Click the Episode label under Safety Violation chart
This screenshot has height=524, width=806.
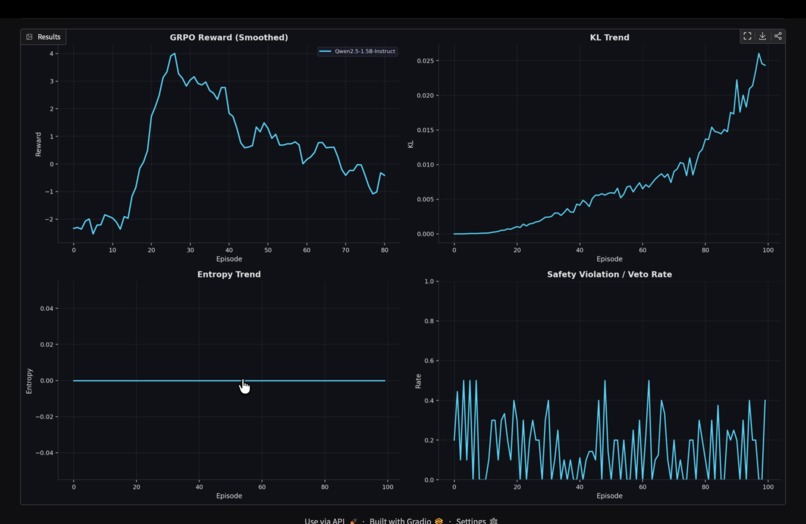[x=609, y=496]
